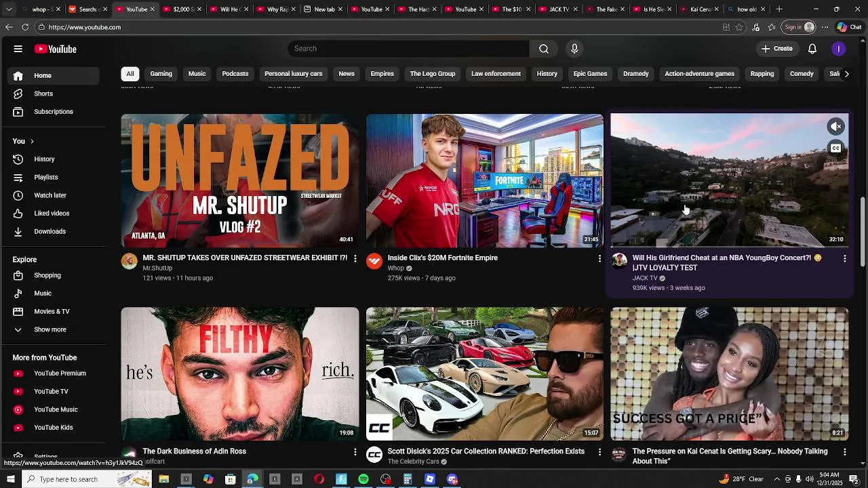This screenshot has height=488, width=868.
Task: Select the Law enforcement chip
Action: click(x=496, y=74)
